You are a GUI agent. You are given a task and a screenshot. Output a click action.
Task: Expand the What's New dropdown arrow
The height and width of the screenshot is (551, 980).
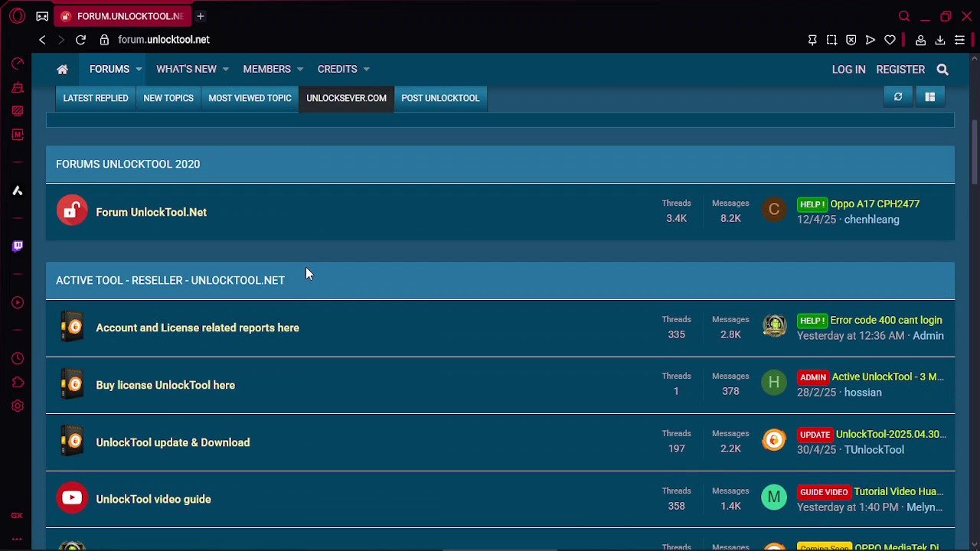225,70
